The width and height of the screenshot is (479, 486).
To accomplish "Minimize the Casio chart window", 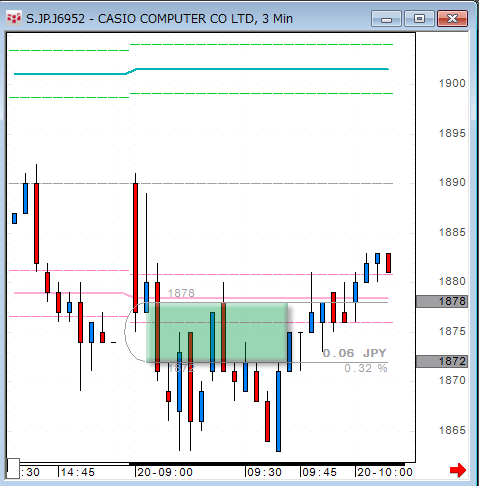I will 386,18.
